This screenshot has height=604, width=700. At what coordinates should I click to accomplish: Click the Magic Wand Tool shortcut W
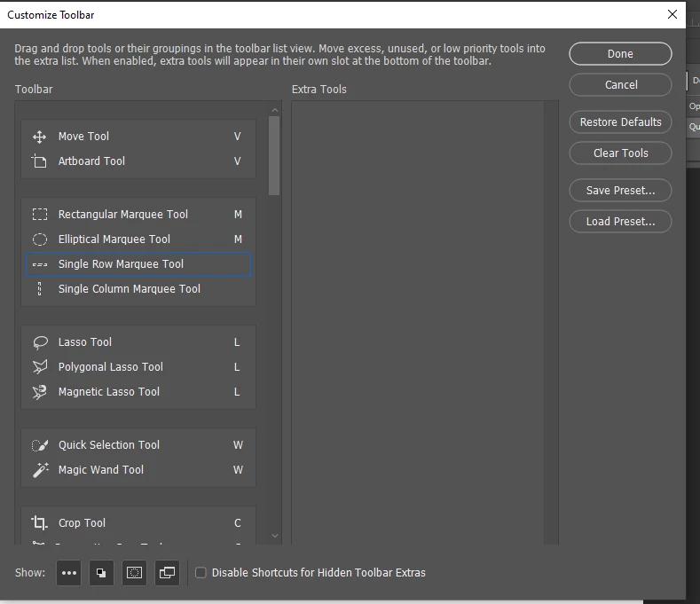point(238,470)
